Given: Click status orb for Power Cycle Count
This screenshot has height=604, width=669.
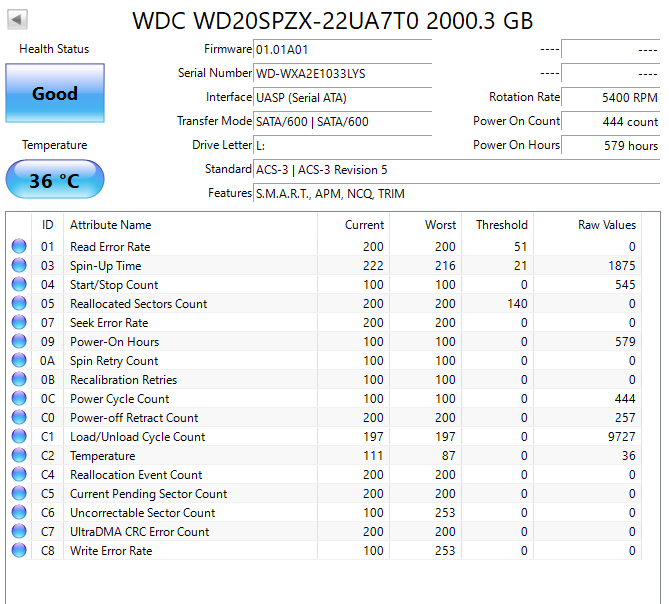Looking at the screenshot, I should pos(19,398).
